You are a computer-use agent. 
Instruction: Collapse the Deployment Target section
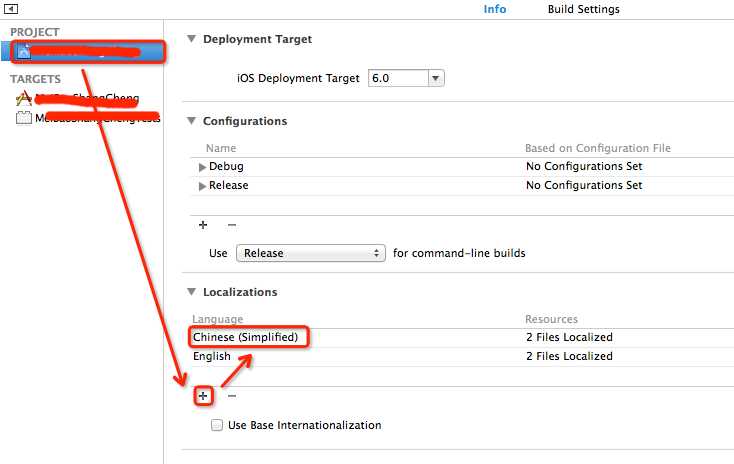tap(191, 39)
